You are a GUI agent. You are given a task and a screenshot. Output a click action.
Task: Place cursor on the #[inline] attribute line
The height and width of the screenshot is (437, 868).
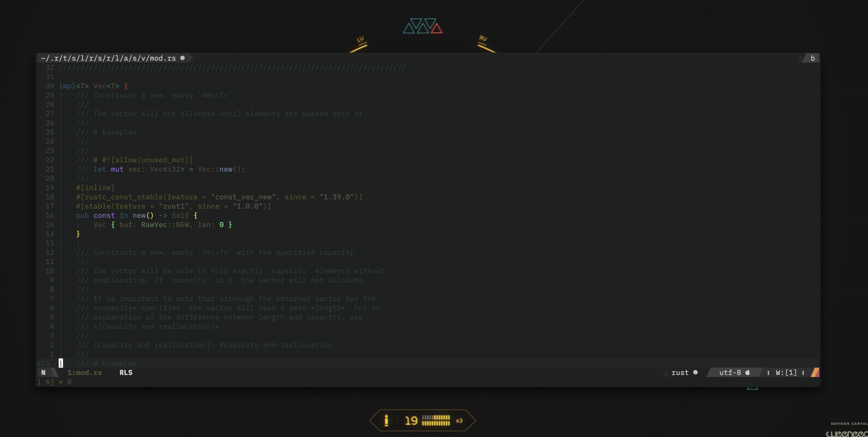(95, 187)
